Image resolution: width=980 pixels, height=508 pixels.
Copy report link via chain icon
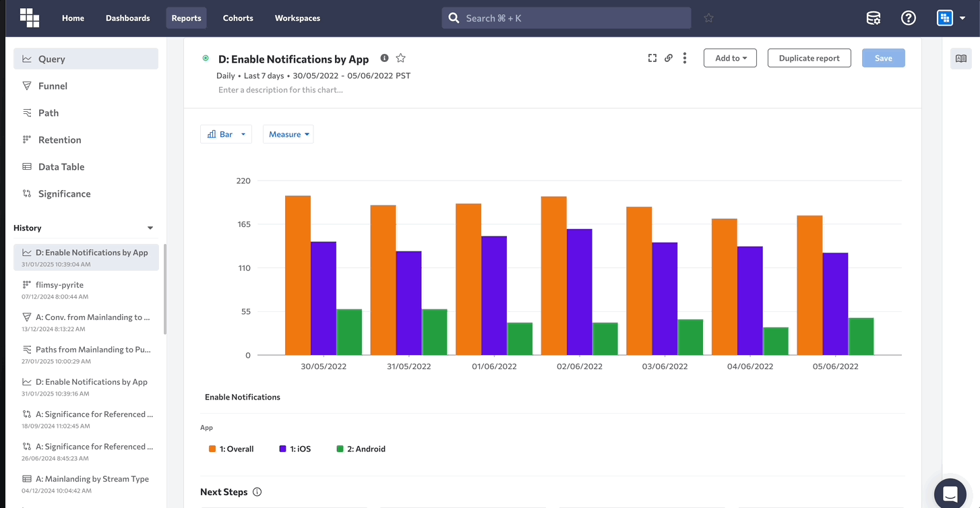pos(669,58)
